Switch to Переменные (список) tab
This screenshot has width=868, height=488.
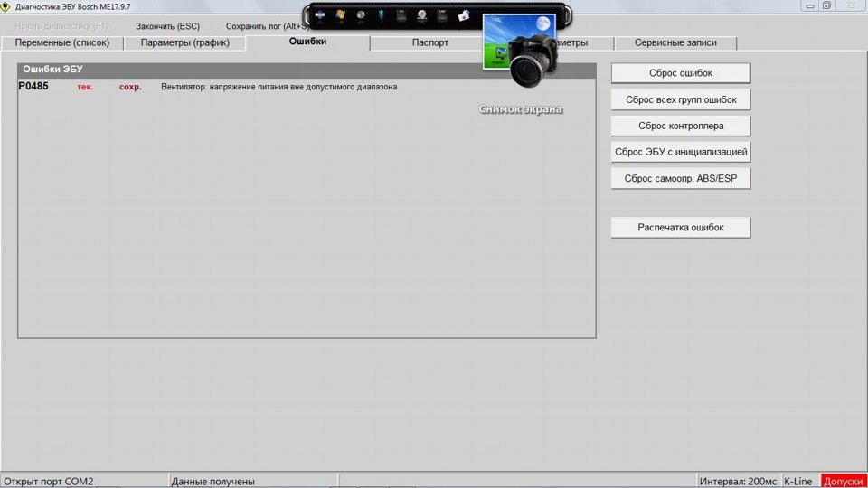[61, 43]
